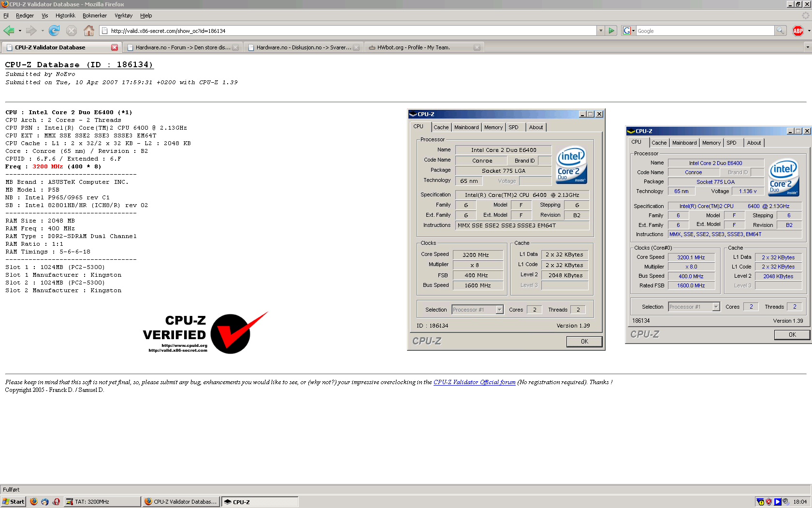This screenshot has height=508, width=812.
Task: Open the volume speaker tray icon
Action: (786, 502)
